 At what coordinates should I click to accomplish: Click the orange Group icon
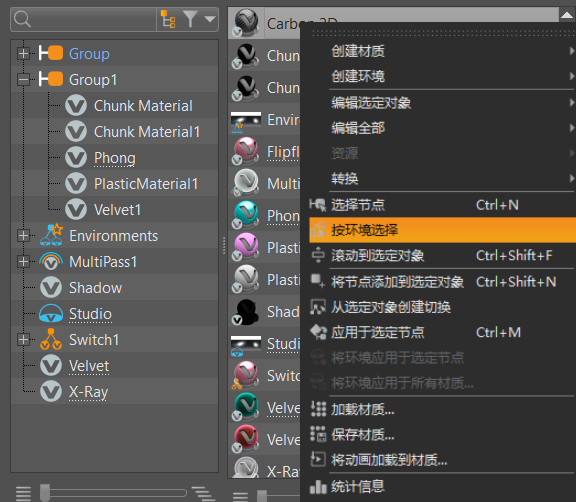point(51,53)
